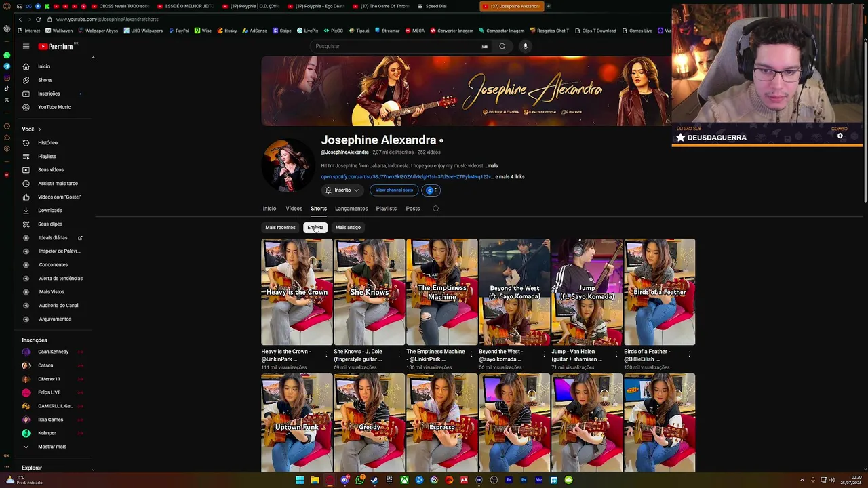
Task: Show hidden system tray icons
Action: (x=802, y=481)
